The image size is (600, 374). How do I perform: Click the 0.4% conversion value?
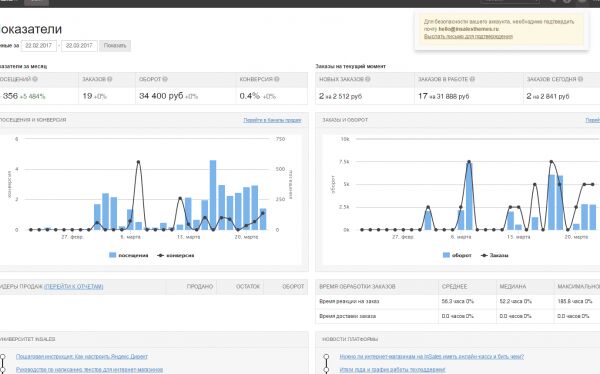(250, 96)
